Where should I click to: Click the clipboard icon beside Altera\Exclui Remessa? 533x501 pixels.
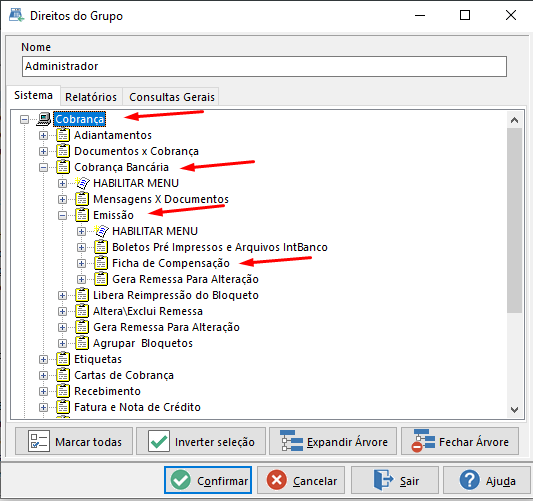pyautogui.click(x=82, y=311)
